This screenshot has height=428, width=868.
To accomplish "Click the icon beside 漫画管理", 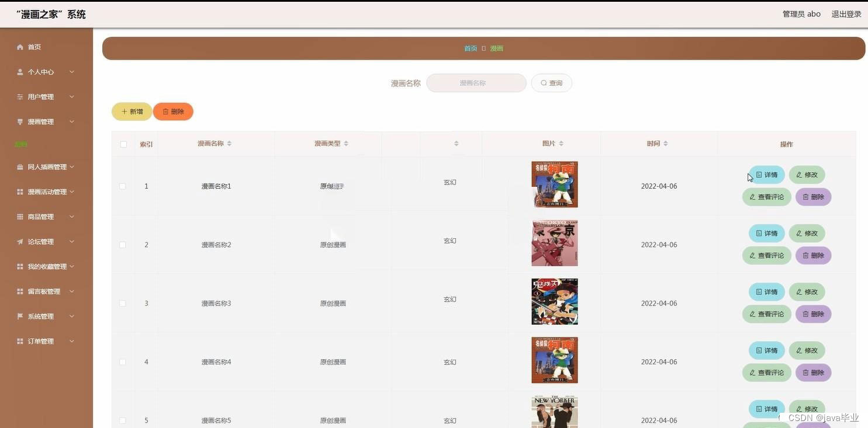I will [x=20, y=121].
